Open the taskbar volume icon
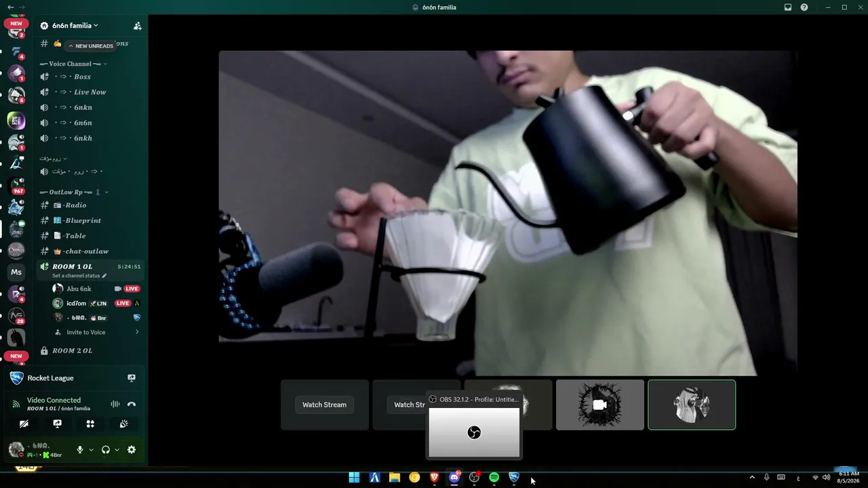868x488 pixels. [826, 478]
